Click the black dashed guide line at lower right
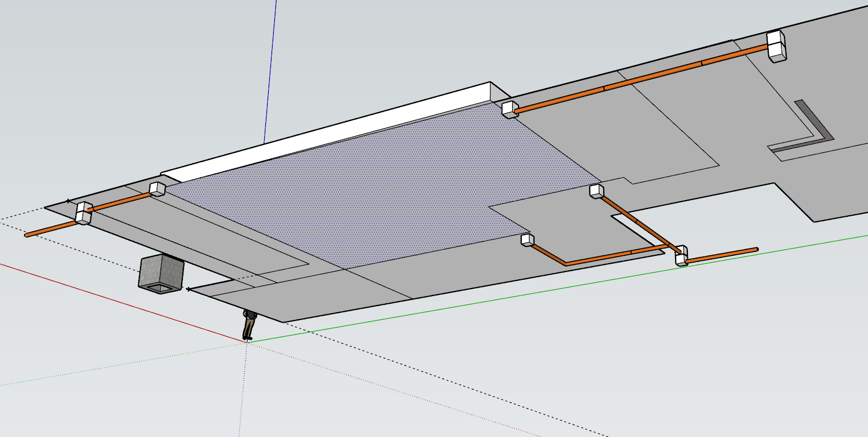Screen dimensions: 868x437 (x=446, y=385)
